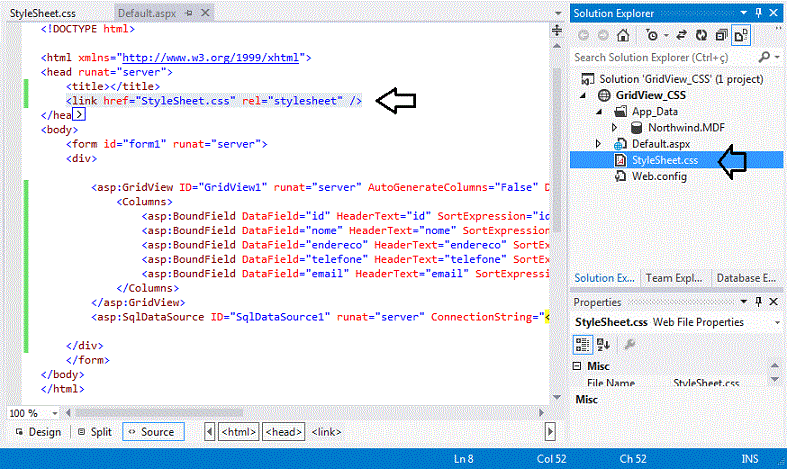Viewport: 787px width, 469px height.
Task: Refresh Solution Explorer
Action: point(701,35)
